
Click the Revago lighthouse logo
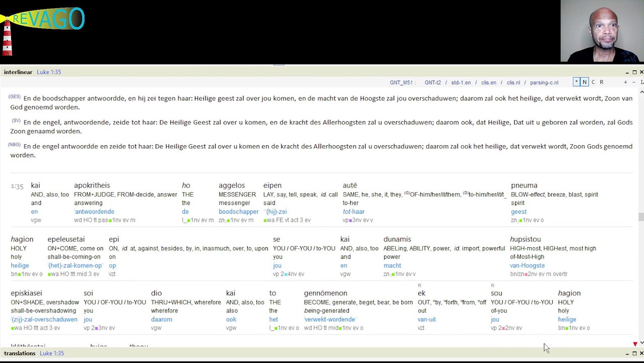pos(42,30)
